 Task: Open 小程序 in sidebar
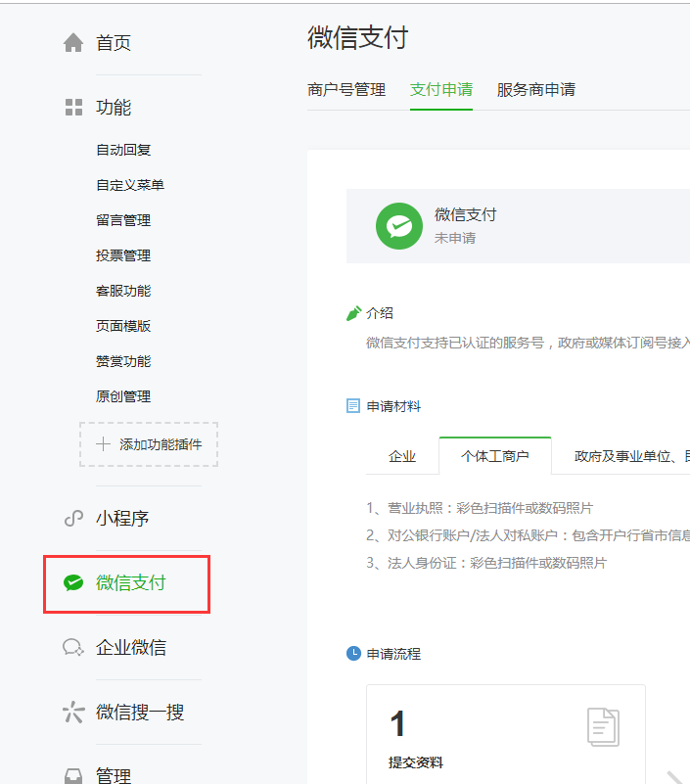(122, 519)
